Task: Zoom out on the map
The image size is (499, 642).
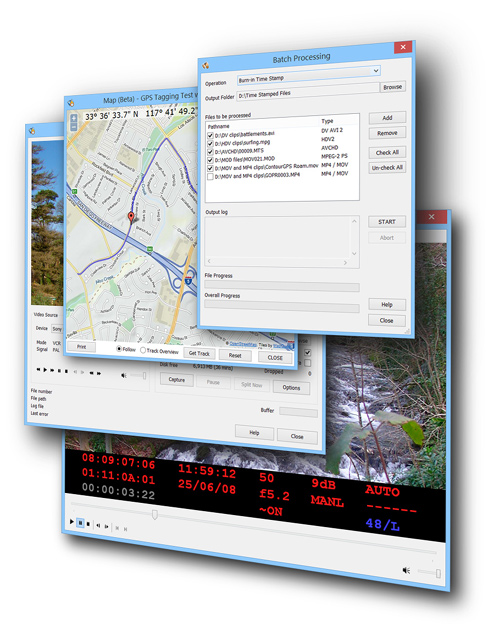Action: (74, 127)
